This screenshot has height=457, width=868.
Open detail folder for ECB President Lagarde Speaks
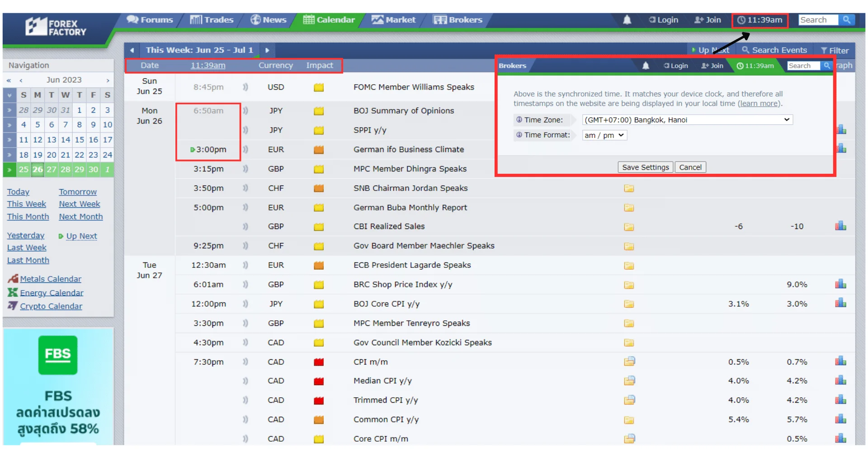click(629, 266)
